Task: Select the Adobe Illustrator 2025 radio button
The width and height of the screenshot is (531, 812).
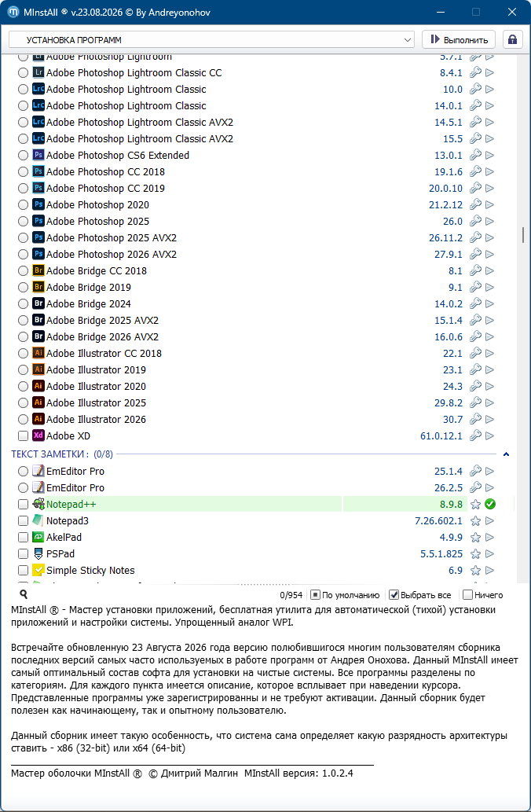Action: 23,403
